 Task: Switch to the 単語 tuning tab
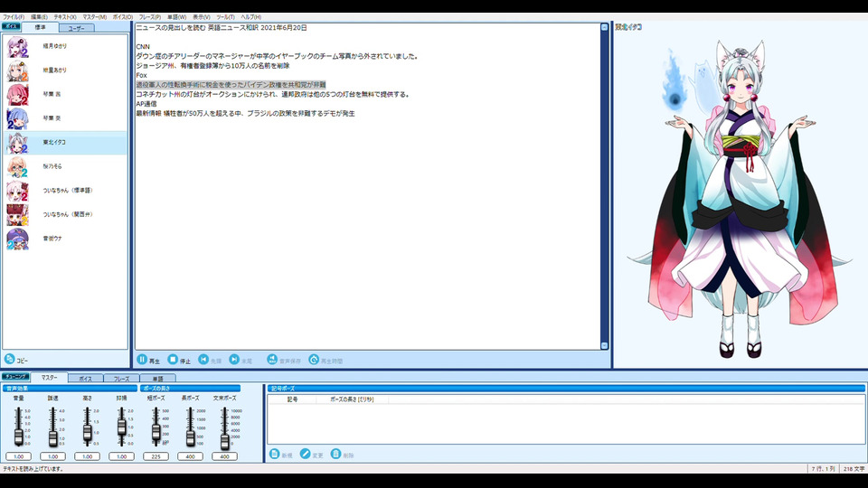click(x=157, y=379)
